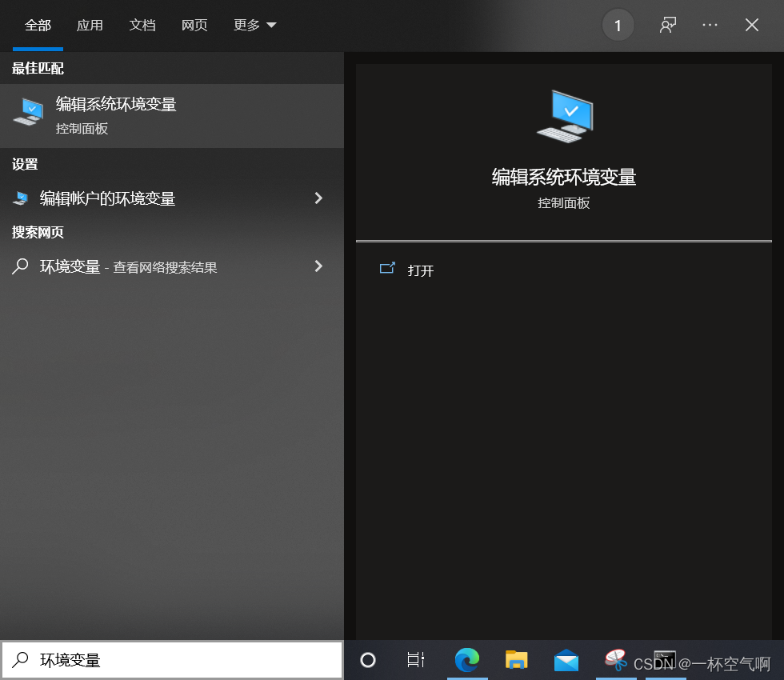Open Microsoft Edge from the taskbar
Screen dimensions: 784x680
pos(467,661)
